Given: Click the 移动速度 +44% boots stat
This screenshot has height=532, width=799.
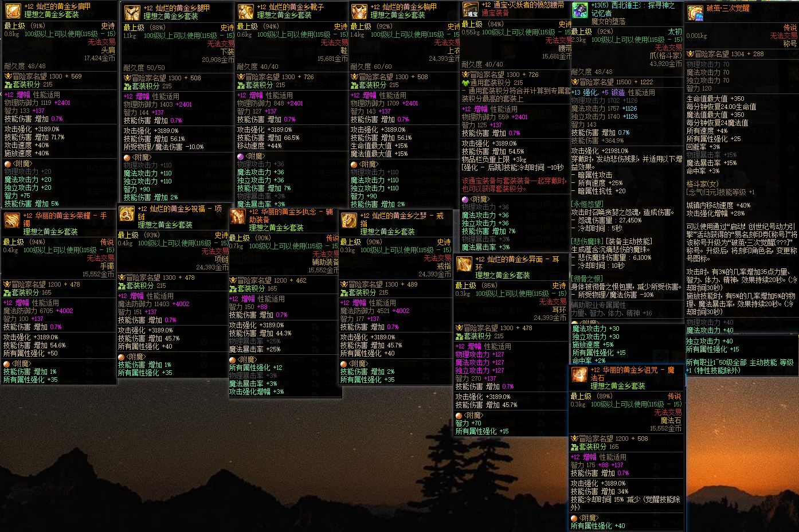Looking at the screenshot, I should coord(260,146).
